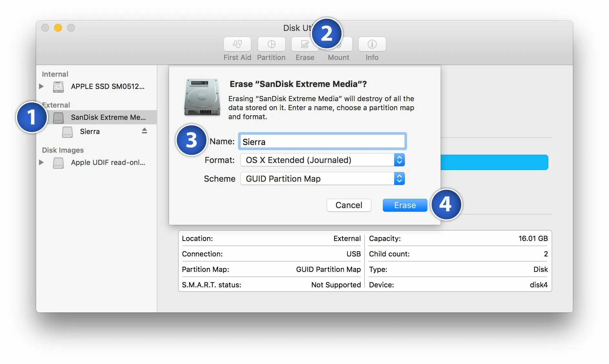Click the disk4 device value
Viewport: 609px width, 364px height.
(x=539, y=285)
